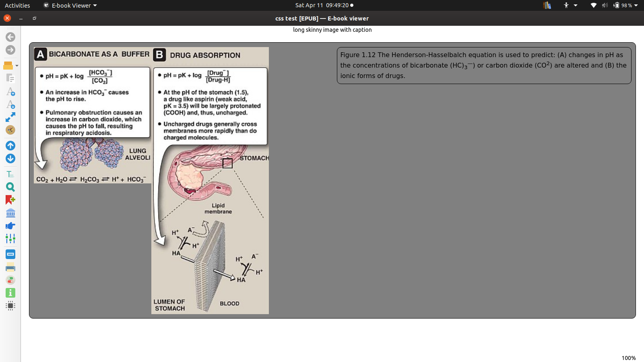Screen dimensions: 644x362
Task: Copy selected text with the Copy icon
Action: pyautogui.click(x=10, y=78)
